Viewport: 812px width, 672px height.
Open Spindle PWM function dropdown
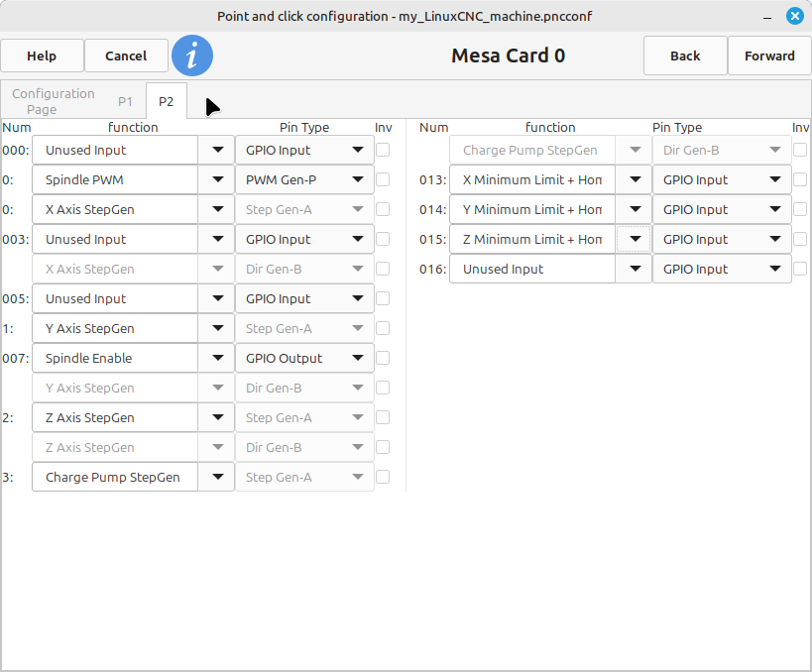216,179
